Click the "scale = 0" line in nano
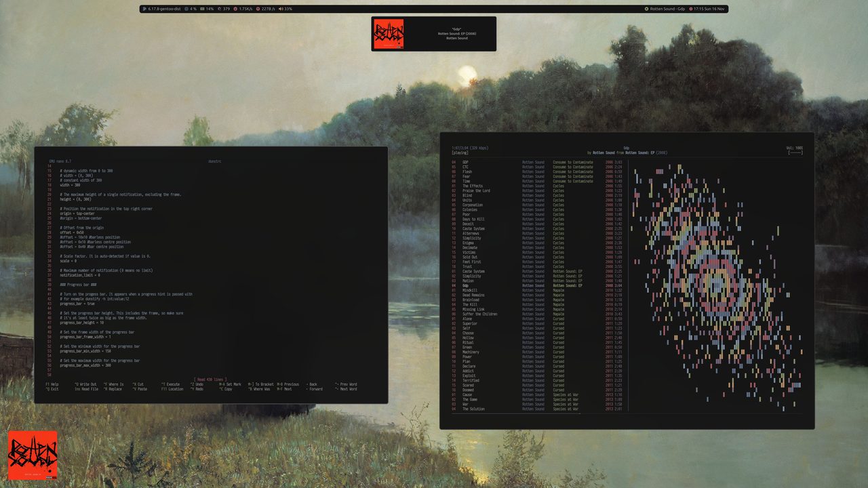This screenshot has width=868, height=488. coord(68,261)
